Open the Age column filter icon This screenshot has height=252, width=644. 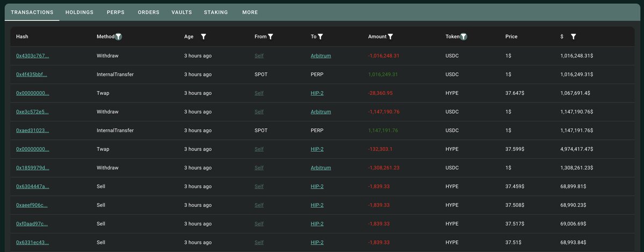pyautogui.click(x=204, y=36)
